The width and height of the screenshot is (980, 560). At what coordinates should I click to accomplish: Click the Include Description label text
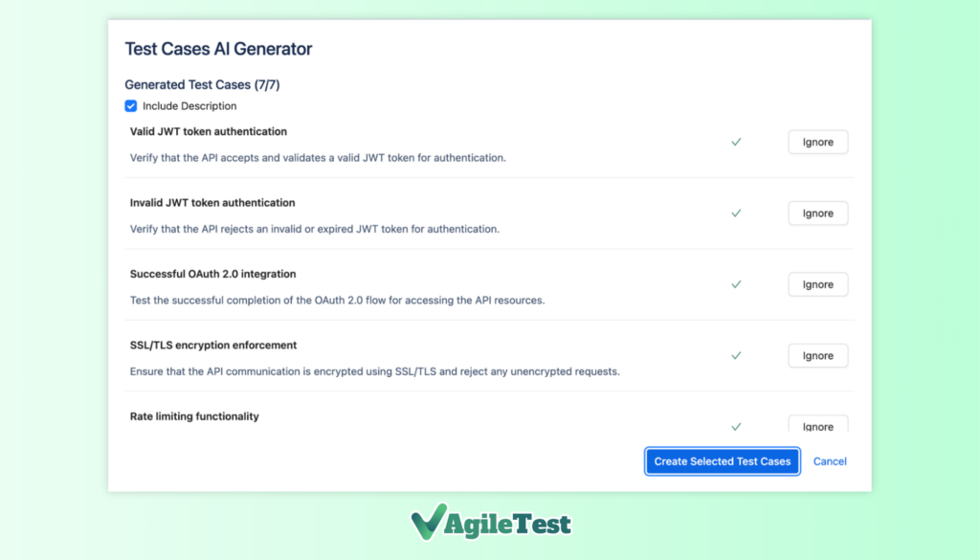pyautogui.click(x=189, y=106)
